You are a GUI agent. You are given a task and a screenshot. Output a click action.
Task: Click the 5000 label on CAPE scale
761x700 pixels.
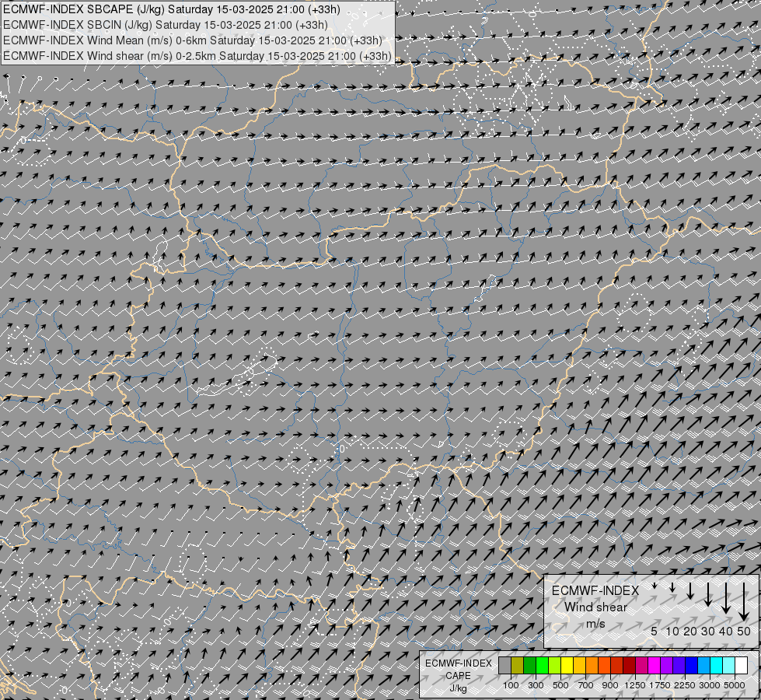735,685
